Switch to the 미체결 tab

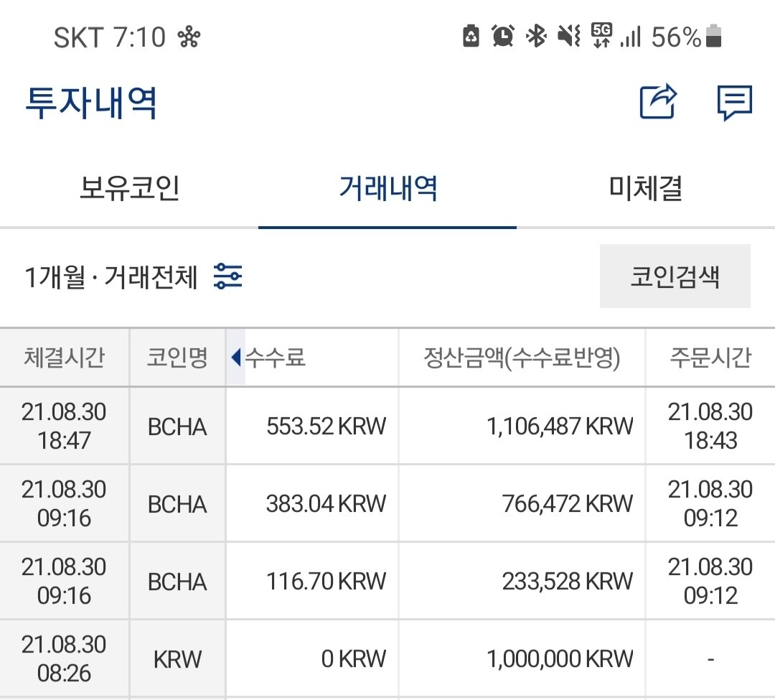click(644, 187)
